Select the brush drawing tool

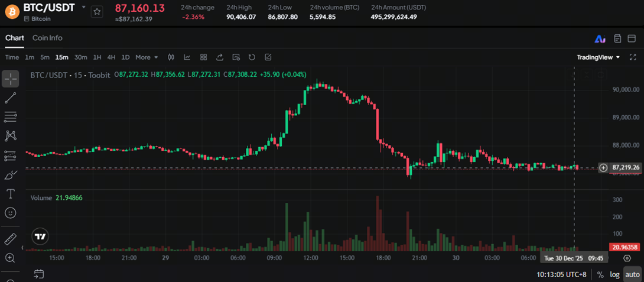(10, 175)
